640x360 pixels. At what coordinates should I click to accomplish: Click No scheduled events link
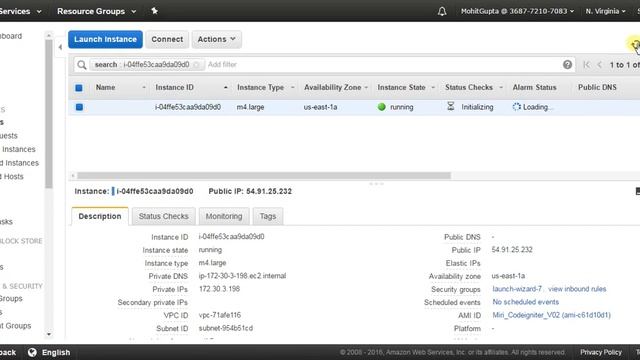point(525,302)
